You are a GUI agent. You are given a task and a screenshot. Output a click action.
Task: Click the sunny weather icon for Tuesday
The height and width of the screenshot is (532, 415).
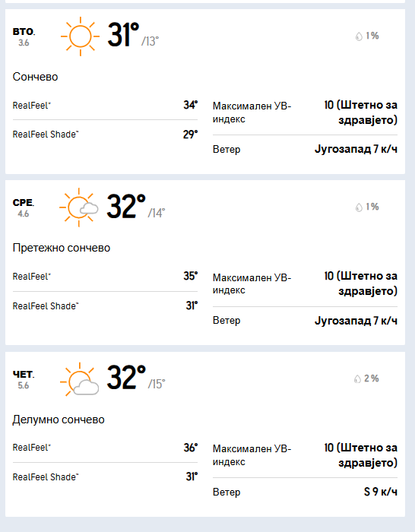tap(80, 36)
